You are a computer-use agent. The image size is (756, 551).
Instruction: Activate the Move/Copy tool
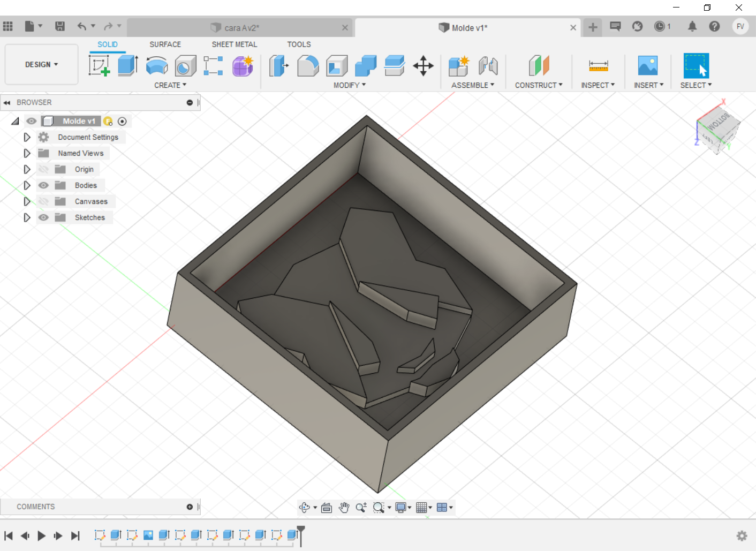click(424, 65)
